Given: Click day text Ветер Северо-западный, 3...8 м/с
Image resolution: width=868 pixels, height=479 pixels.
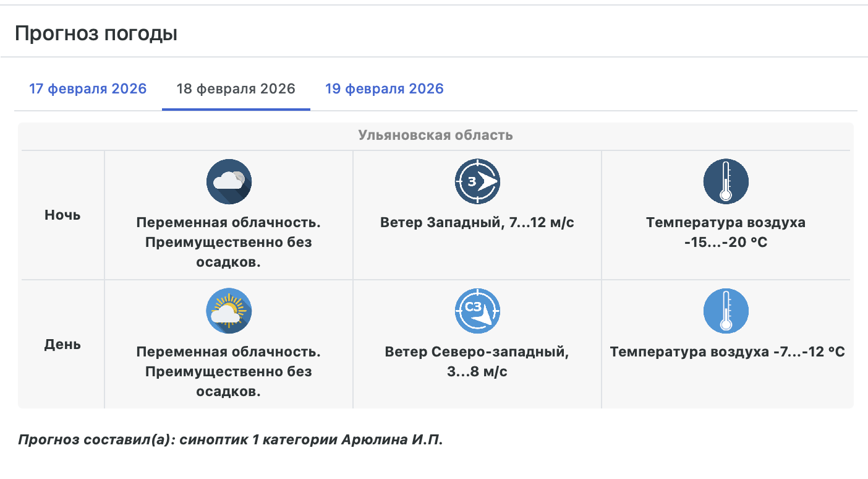Looking at the screenshot, I should click(x=477, y=361).
